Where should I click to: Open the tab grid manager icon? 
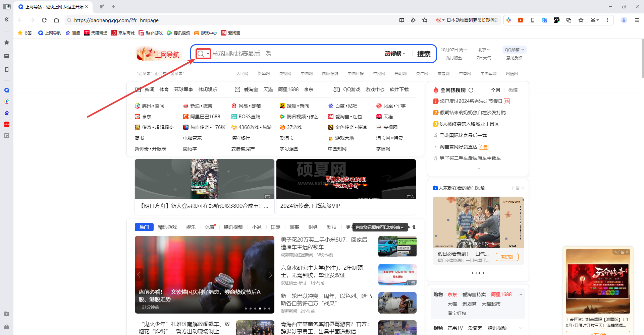click(x=102, y=7)
